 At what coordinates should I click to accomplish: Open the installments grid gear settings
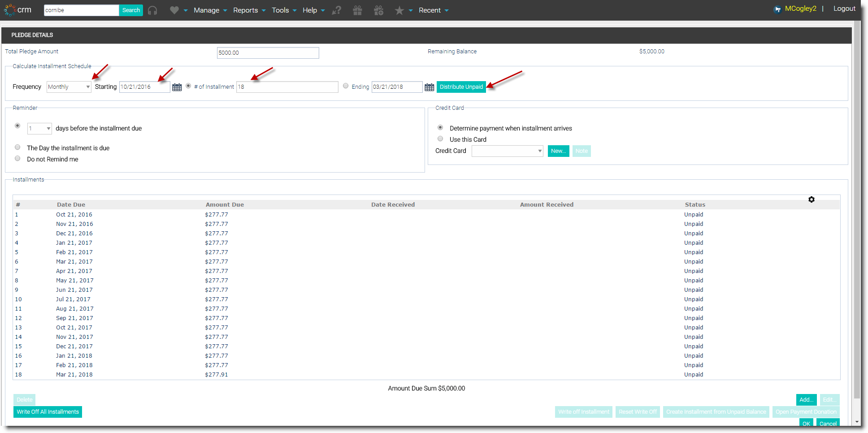click(812, 199)
